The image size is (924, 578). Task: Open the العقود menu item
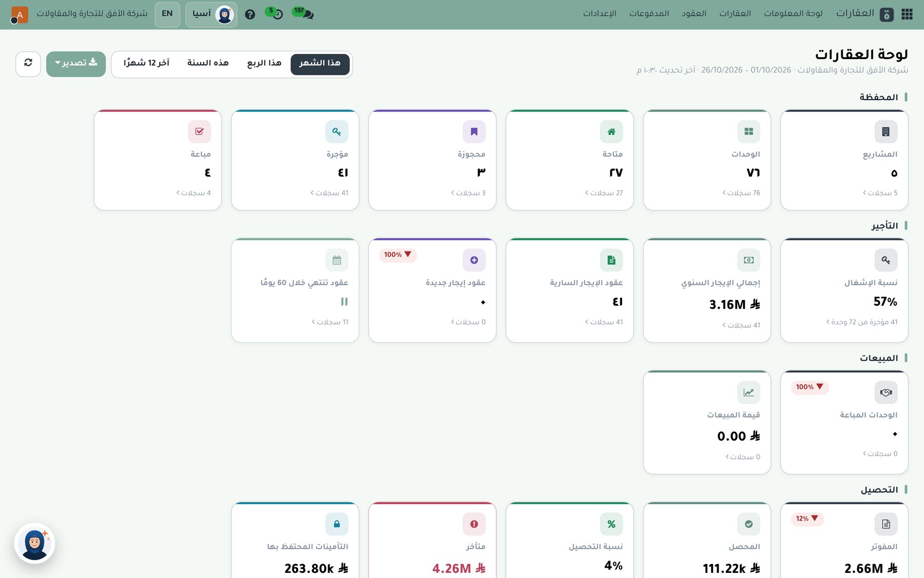click(694, 14)
